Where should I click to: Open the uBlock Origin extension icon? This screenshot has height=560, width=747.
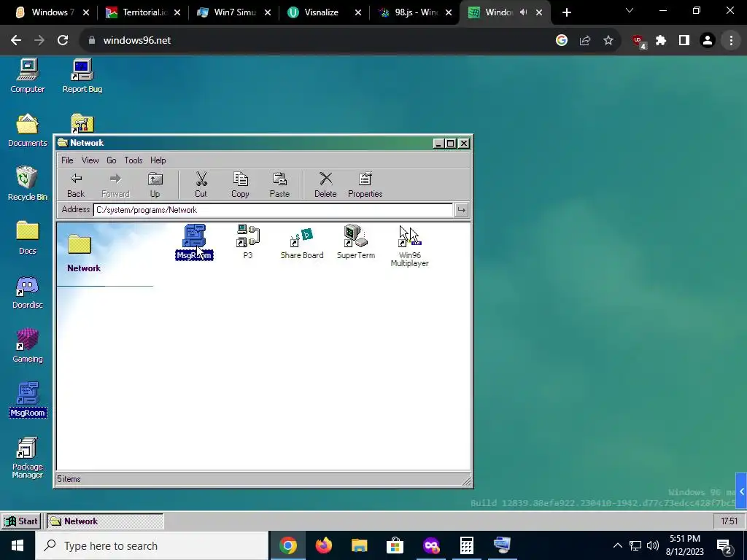pyautogui.click(x=638, y=42)
